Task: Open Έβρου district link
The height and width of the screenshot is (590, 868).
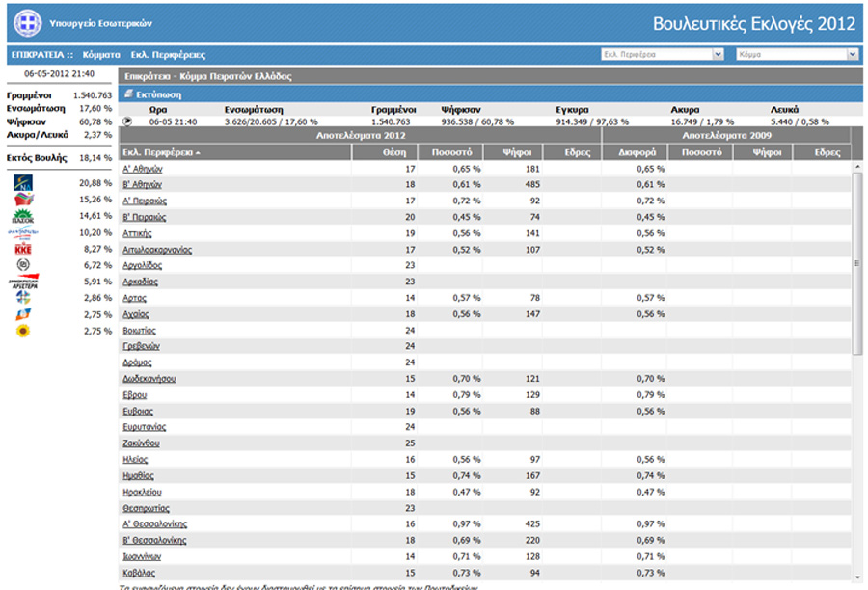Action: [x=134, y=395]
